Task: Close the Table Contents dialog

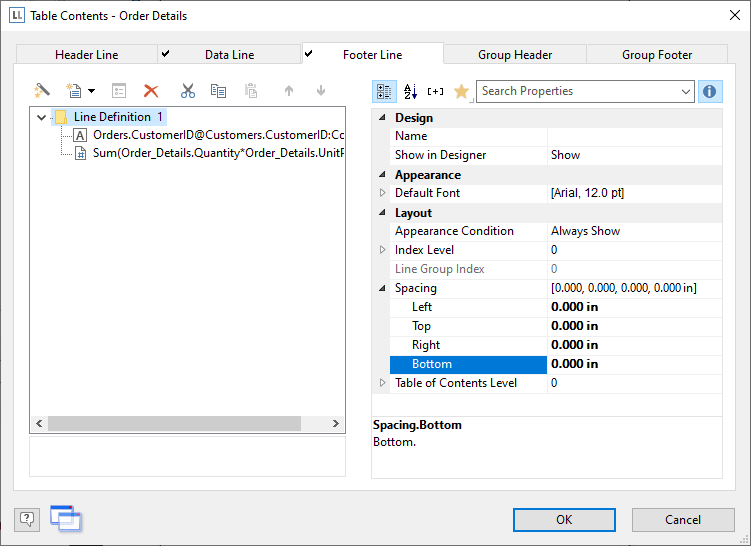Action: click(x=735, y=15)
